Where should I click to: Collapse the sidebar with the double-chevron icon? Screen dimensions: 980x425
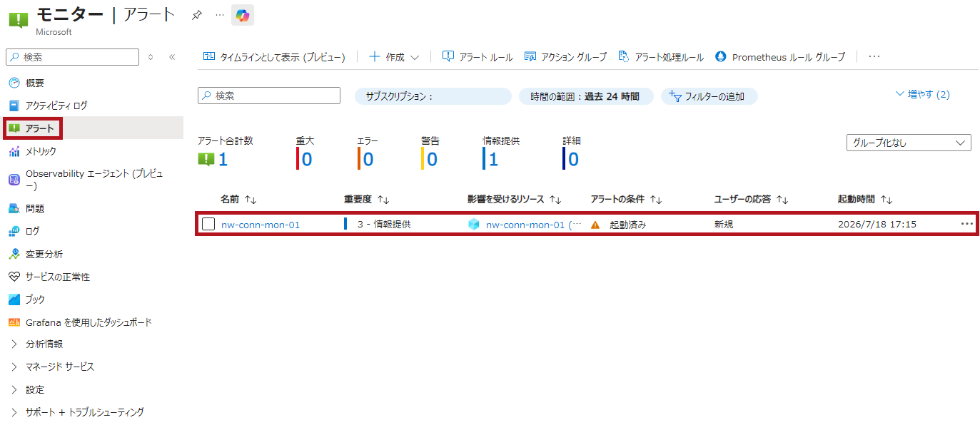pos(172,57)
